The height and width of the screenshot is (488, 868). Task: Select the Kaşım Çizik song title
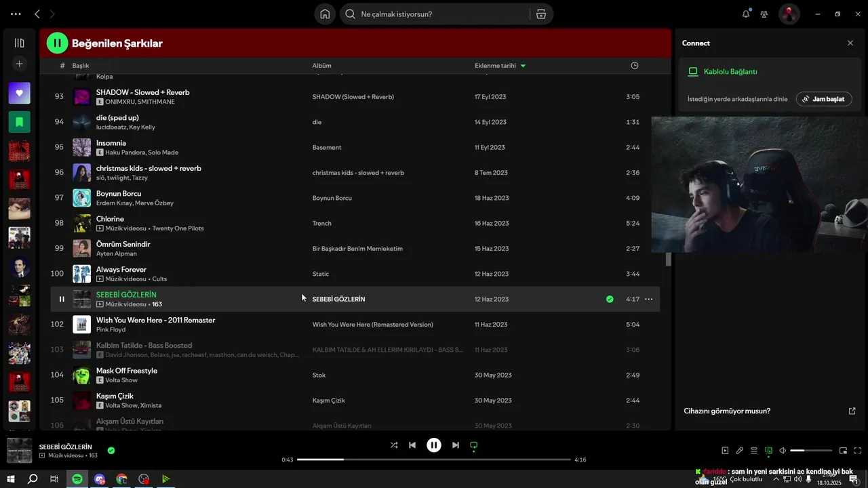(x=115, y=396)
